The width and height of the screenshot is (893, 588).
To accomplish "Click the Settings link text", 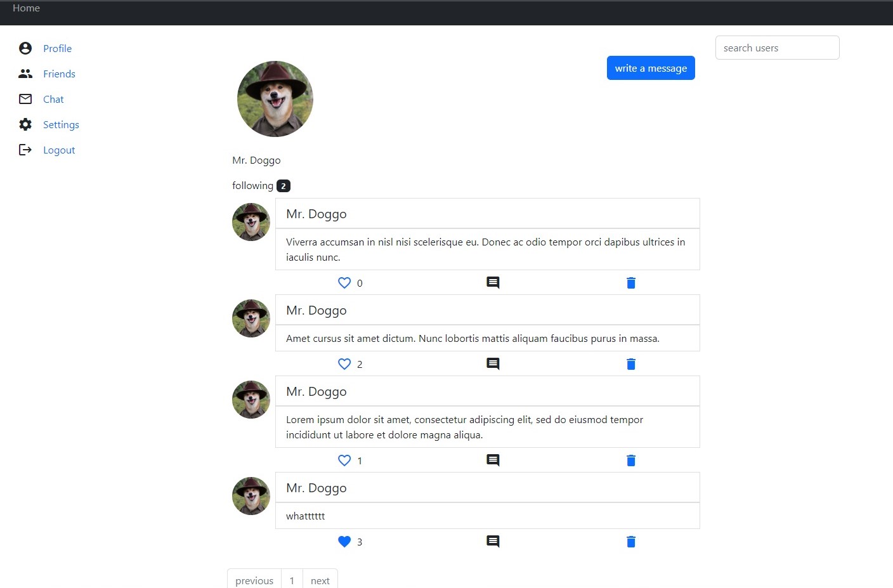I will (61, 124).
